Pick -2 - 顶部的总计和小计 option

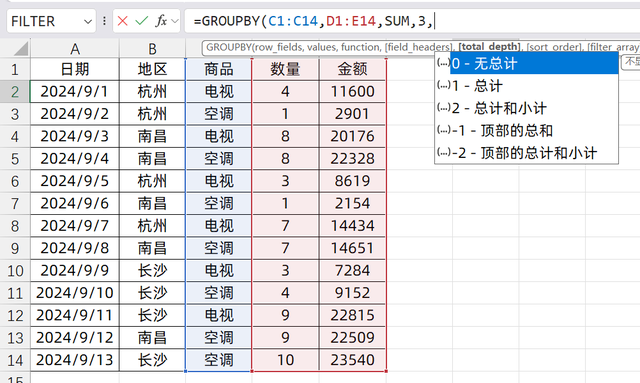[527, 153]
